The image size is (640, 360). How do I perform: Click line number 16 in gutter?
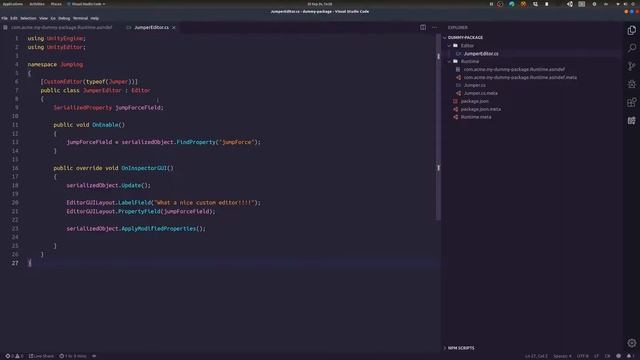tap(15, 168)
